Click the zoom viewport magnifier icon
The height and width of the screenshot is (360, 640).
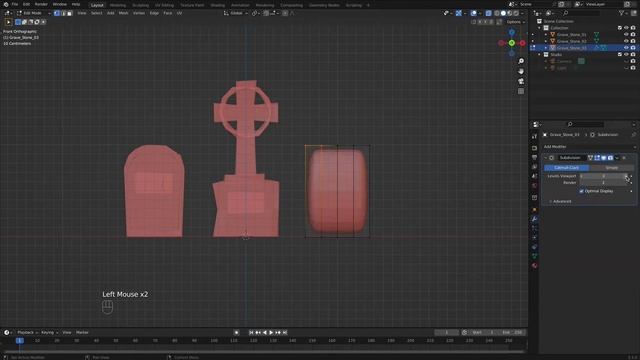pyautogui.click(x=521, y=61)
